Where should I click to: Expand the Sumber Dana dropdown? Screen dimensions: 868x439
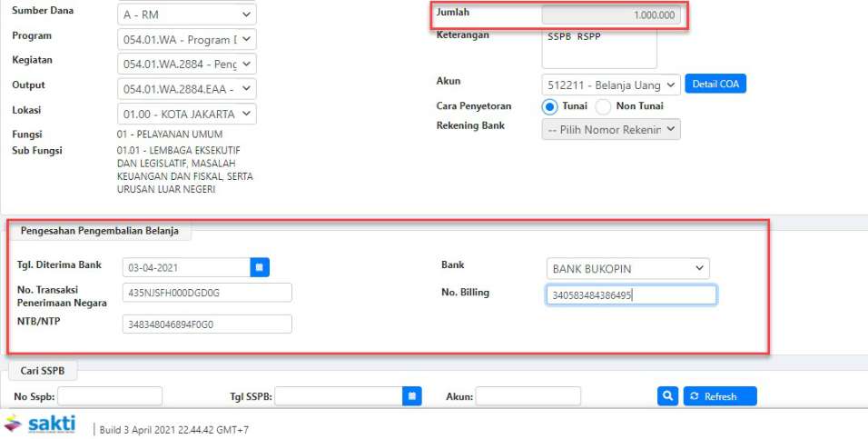(x=187, y=15)
